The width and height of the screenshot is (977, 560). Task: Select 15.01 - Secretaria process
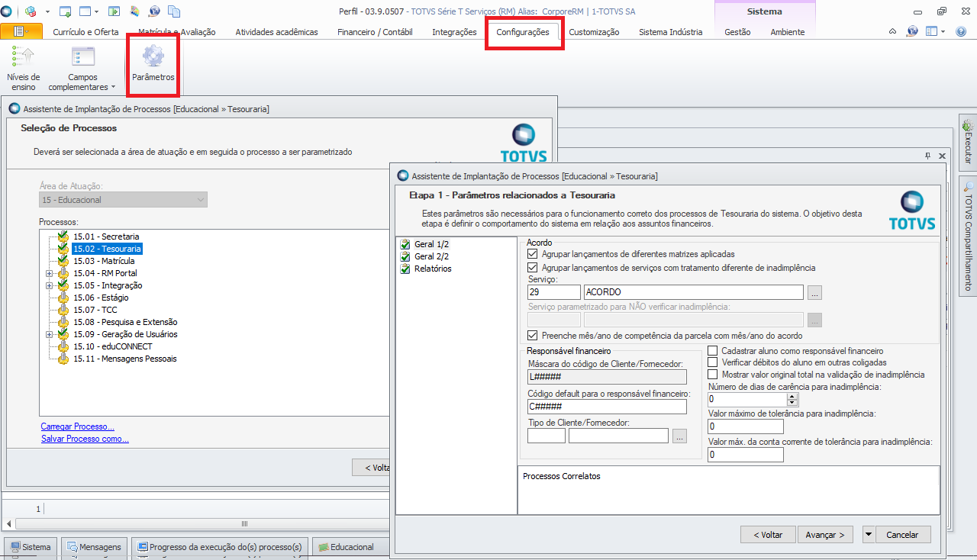point(106,237)
